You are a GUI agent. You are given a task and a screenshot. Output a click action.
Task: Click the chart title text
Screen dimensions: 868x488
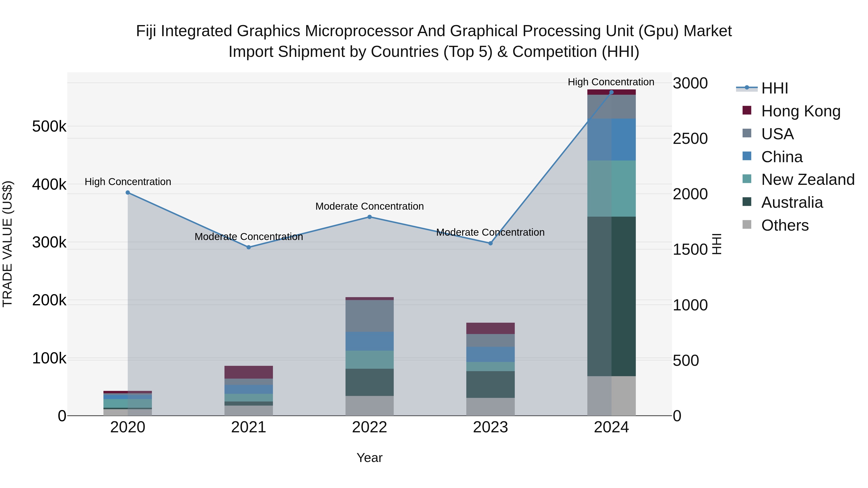point(434,41)
